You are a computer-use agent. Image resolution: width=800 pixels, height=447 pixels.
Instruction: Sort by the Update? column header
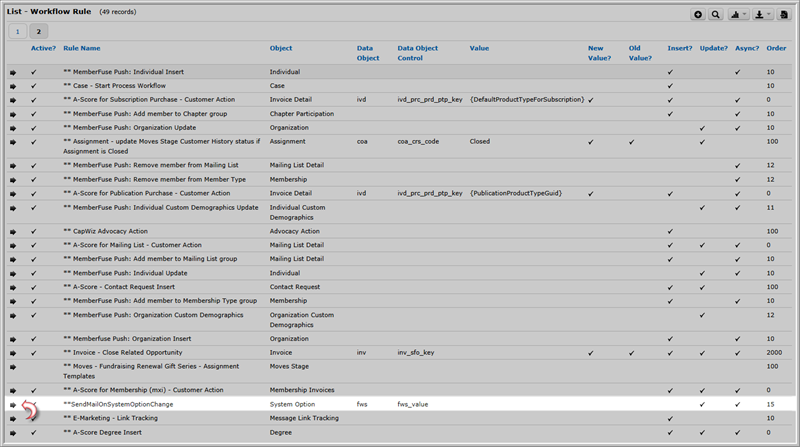tap(713, 48)
